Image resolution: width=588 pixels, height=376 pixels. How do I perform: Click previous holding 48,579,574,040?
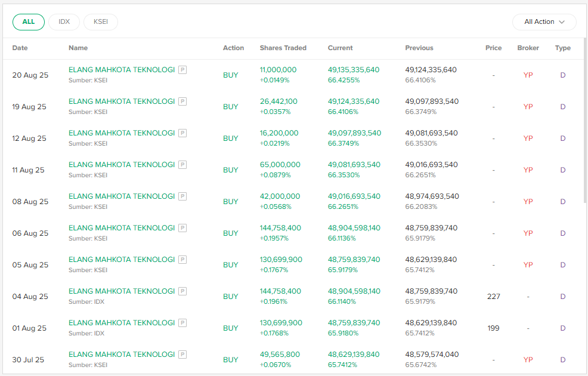[x=432, y=355]
